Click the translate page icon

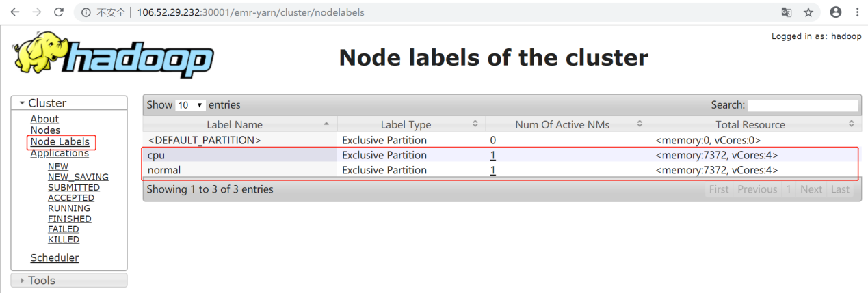(x=787, y=12)
